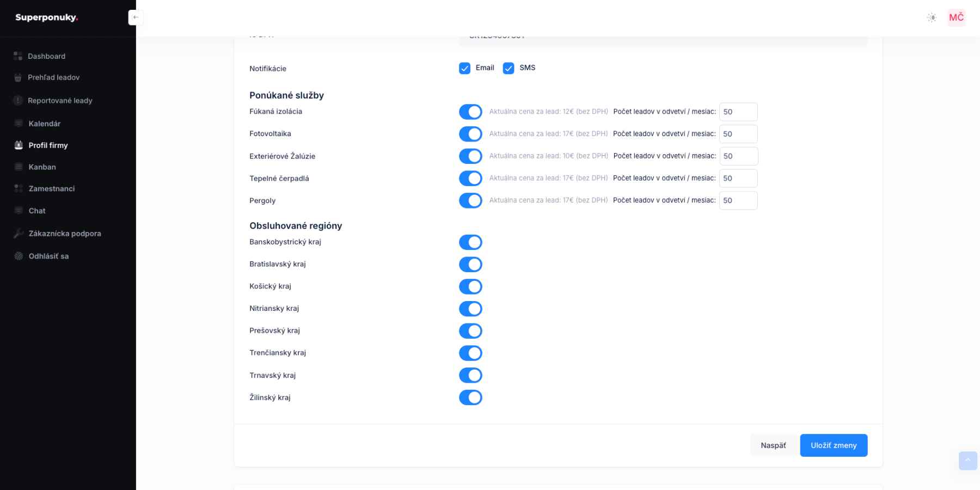Click the Reportované leady alert icon
The height and width of the screenshot is (490, 980).
[x=18, y=101]
